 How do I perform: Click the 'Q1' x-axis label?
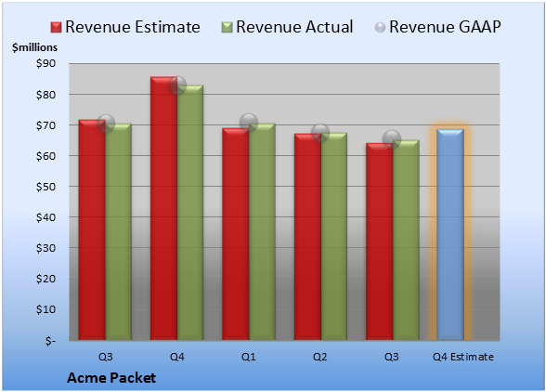tap(249, 357)
